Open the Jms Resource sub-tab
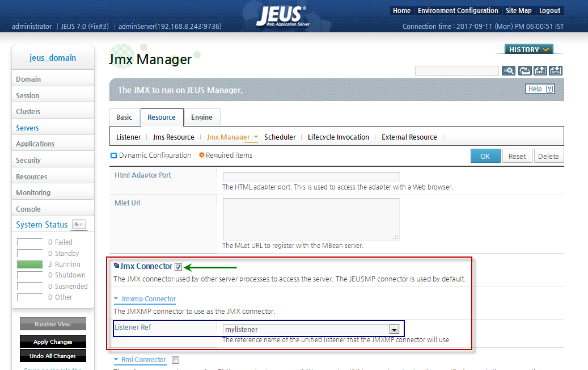This screenshot has width=588, height=370. coord(174,137)
